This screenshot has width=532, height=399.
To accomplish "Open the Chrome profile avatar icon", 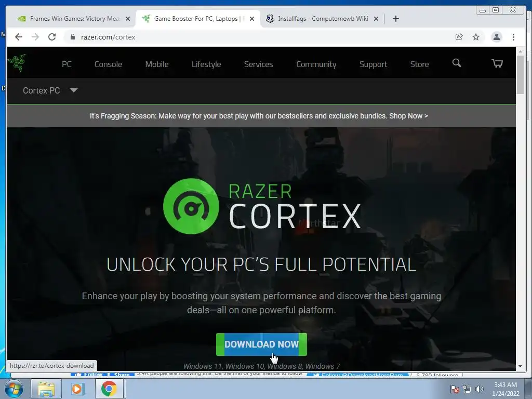I will pyautogui.click(x=496, y=37).
